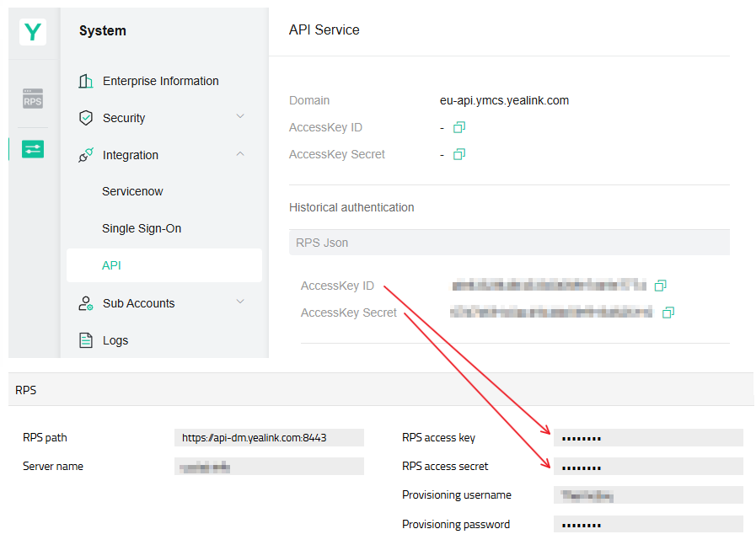Expand the Security menu chevron

[x=240, y=116]
